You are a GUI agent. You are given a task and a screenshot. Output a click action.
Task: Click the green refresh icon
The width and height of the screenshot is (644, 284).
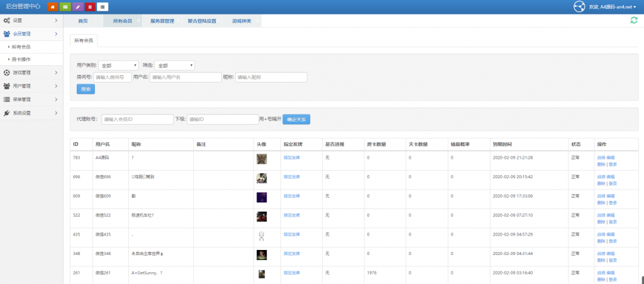pyautogui.click(x=634, y=20)
